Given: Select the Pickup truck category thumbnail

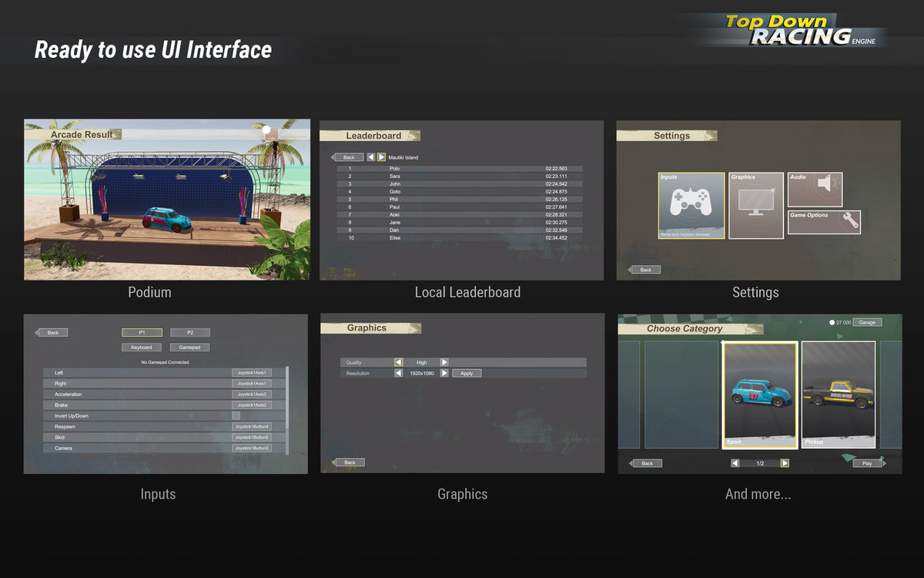Looking at the screenshot, I should point(839,394).
